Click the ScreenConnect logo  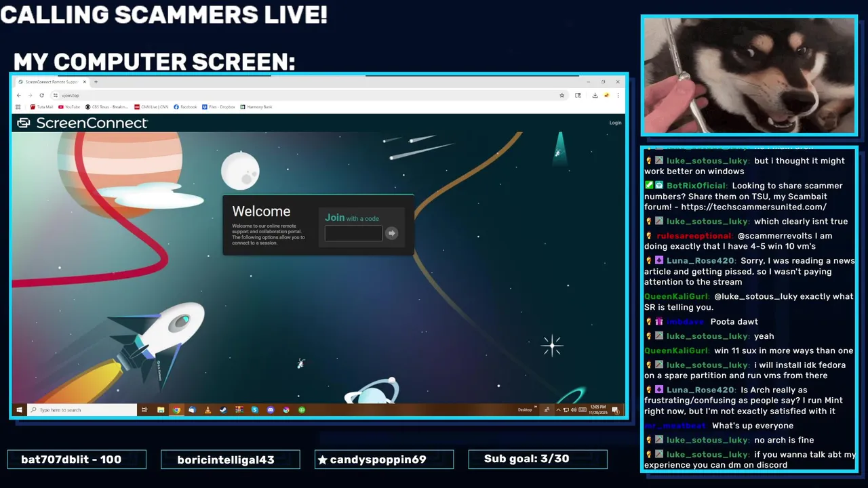(x=82, y=123)
